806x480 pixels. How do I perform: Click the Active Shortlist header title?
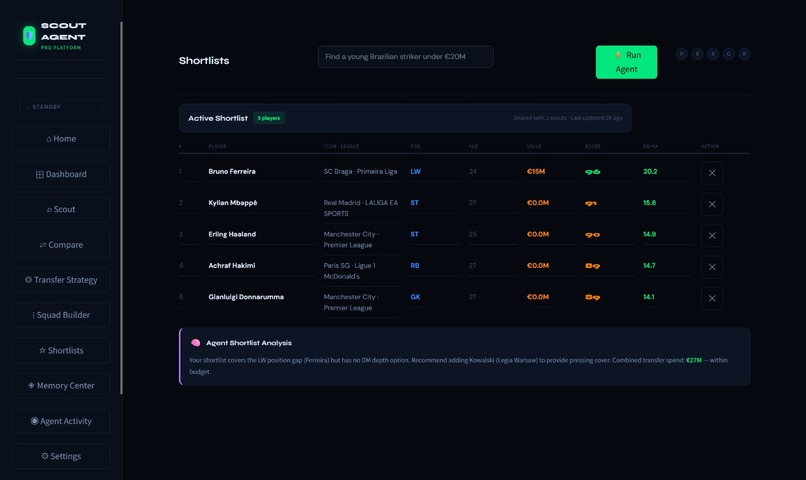pos(218,118)
